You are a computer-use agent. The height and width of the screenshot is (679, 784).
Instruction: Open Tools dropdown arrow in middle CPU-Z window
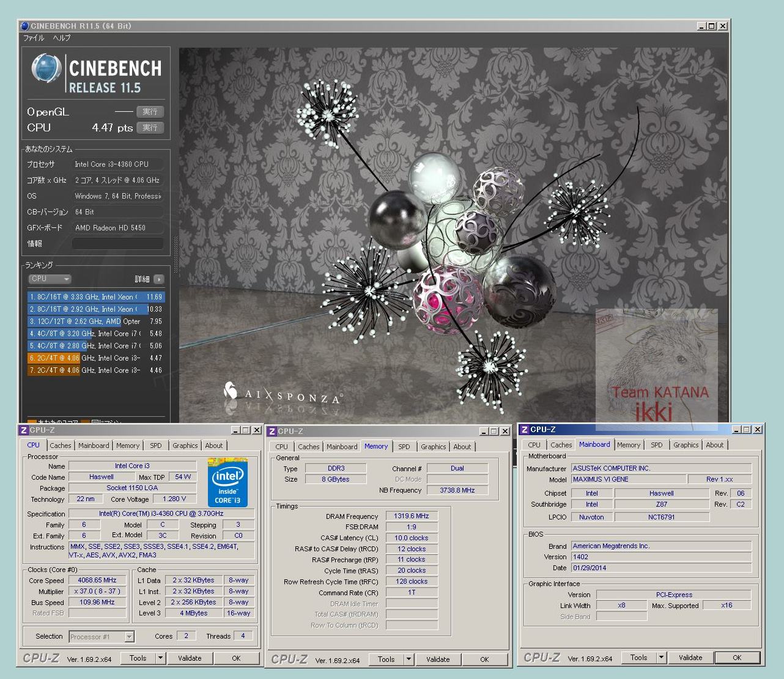point(409,659)
